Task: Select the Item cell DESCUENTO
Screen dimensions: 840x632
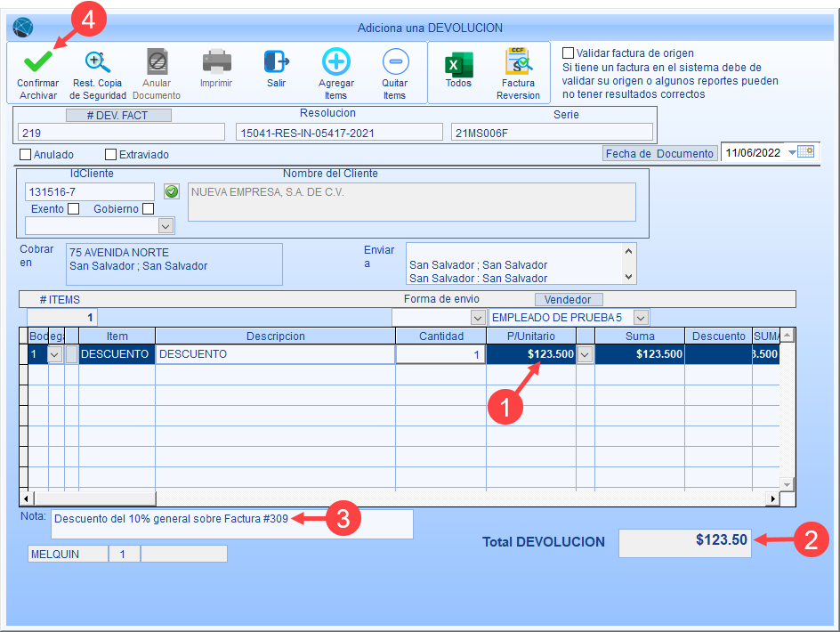Action: 117,354
